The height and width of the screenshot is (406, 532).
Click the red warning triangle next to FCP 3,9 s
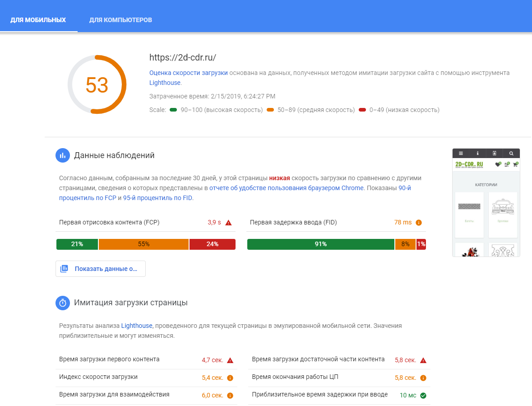click(x=228, y=223)
